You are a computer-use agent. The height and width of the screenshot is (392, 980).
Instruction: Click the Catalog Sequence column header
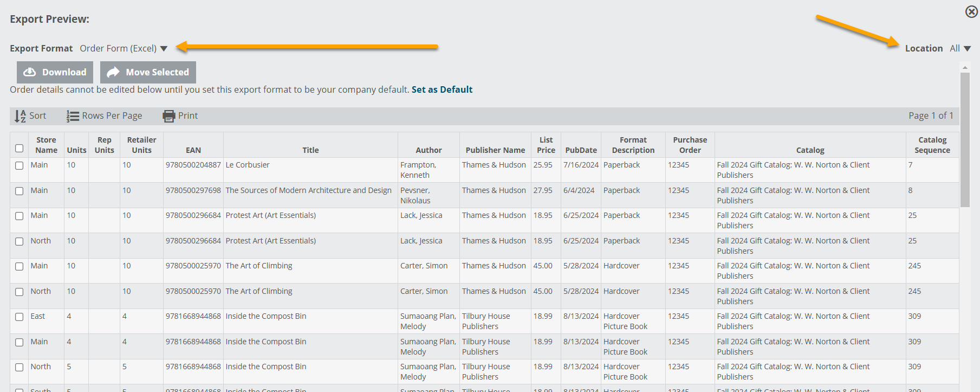pos(932,145)
